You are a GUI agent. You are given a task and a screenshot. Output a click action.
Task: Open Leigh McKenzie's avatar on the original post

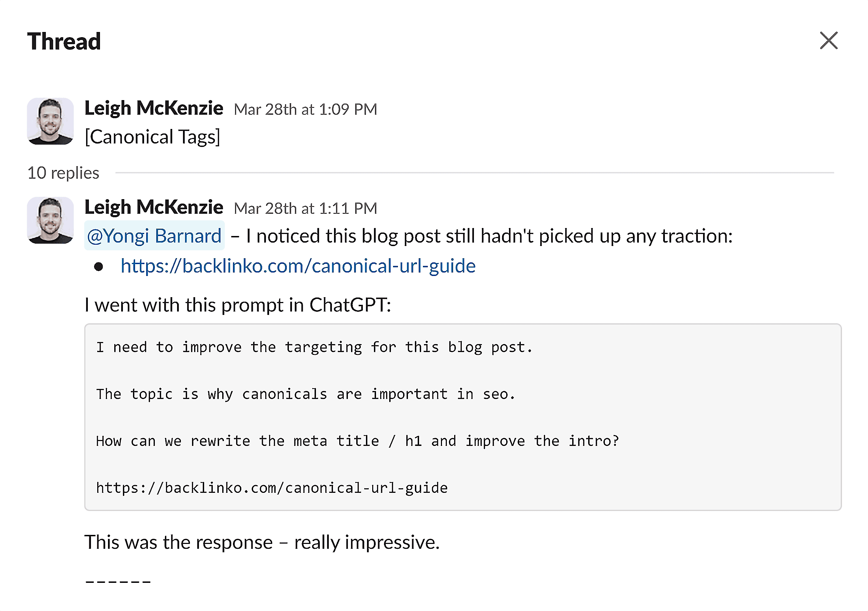click(50, 121)
